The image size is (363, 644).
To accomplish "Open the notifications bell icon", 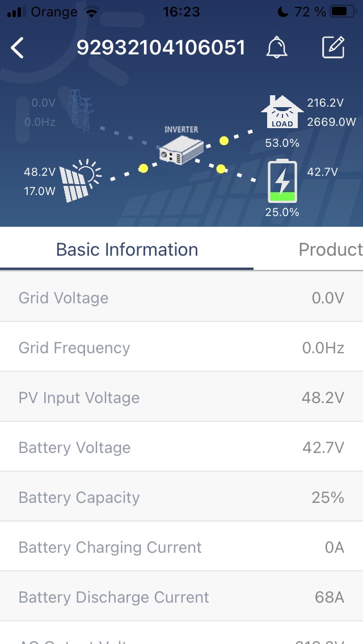I will click(277, 48).
